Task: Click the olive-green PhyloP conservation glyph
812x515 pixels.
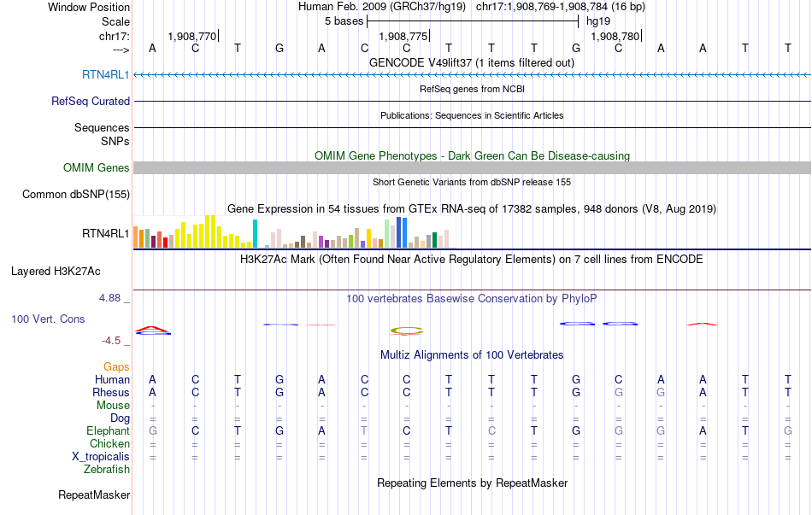Action: (407, 330)
